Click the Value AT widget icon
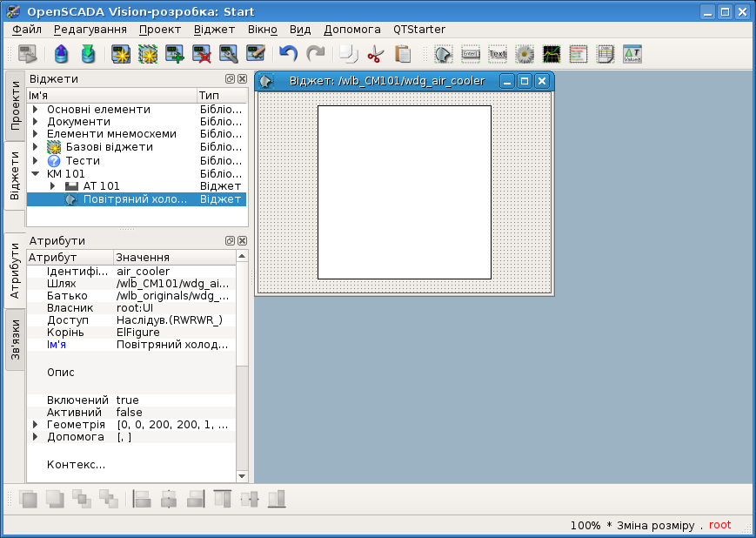 tap(632, 54)
